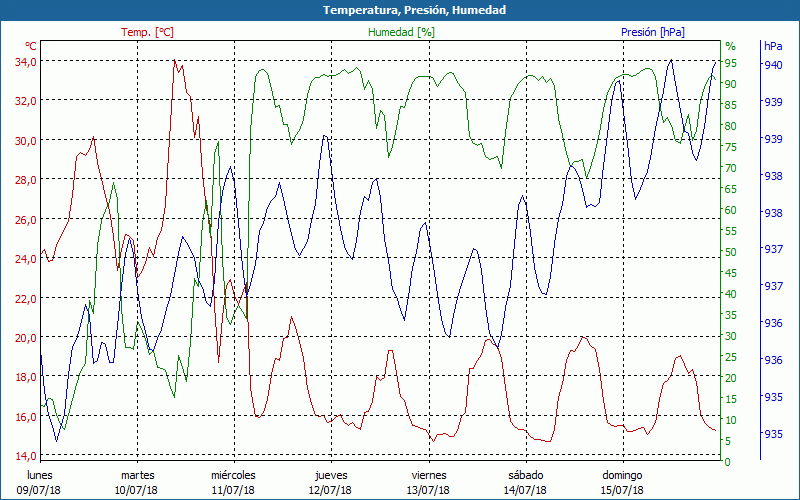Pick the 16,0 temperature axis value
Viewport: 800px width, 500px height.
tap(26, 417)
